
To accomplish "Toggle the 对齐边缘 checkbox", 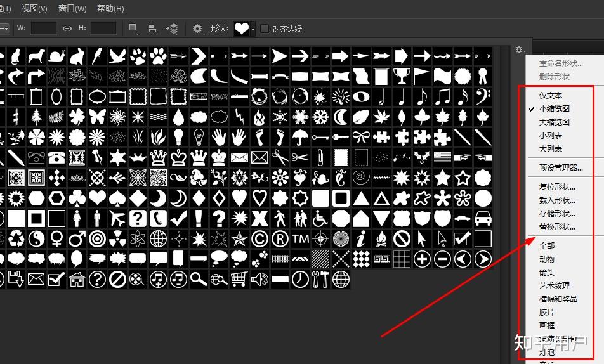I will click(264, 29).
